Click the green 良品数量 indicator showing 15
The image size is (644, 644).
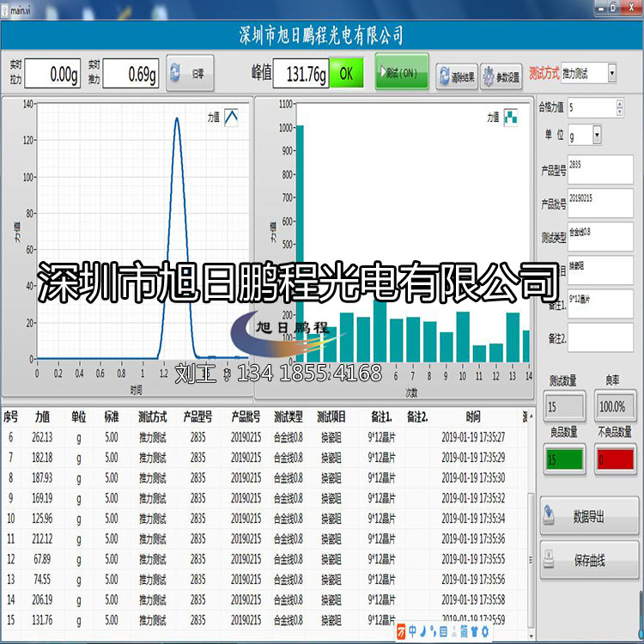pyautogui.click(x=564, y=459)
